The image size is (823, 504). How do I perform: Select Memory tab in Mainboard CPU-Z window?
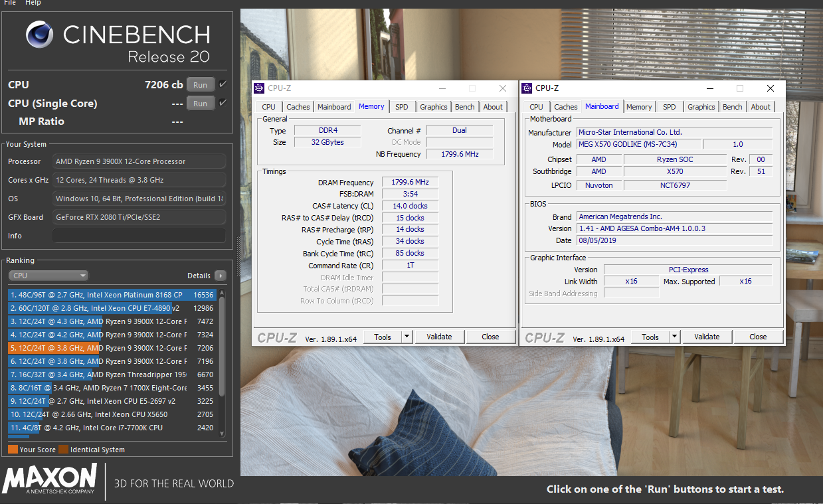(639, 107)
